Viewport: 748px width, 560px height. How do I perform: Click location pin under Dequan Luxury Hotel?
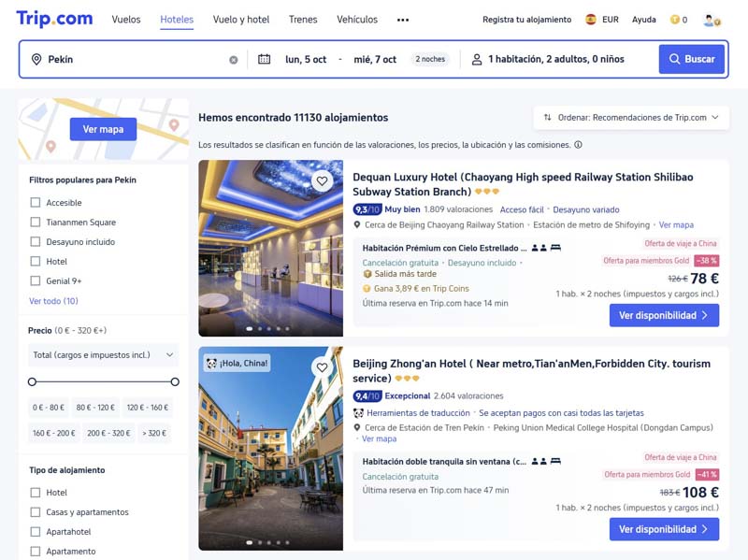pyautogui.click(x=357, y=224)
